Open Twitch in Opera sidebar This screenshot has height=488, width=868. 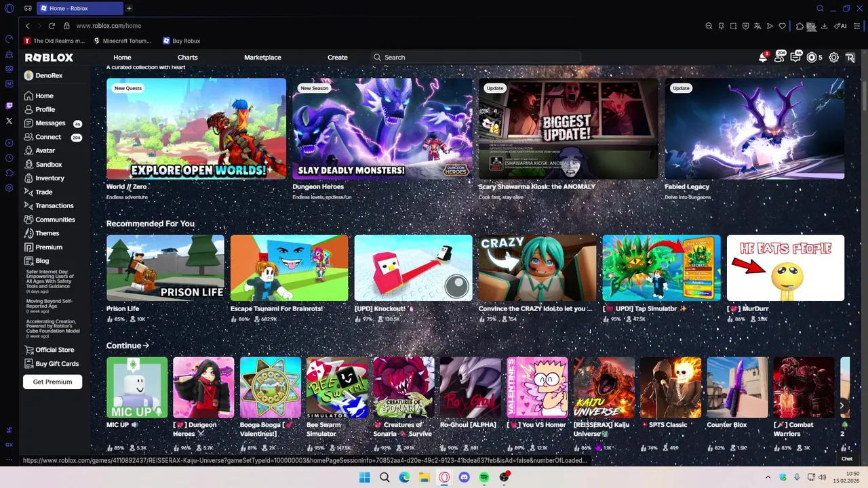[9, 106]
